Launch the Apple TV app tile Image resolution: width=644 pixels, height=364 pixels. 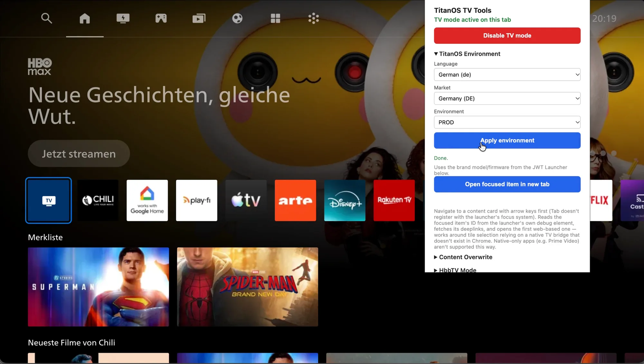point(246,200)
